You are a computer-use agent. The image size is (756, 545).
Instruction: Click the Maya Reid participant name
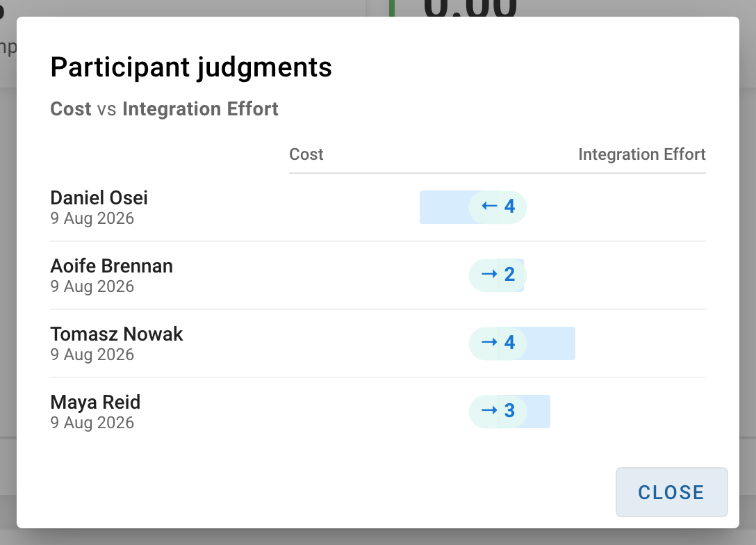pyautogui.click(x=95, y=402)
